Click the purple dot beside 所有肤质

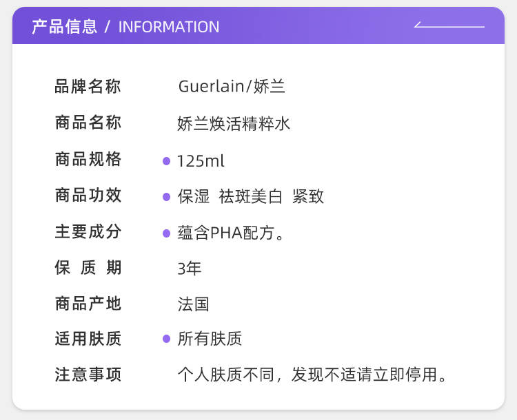(x=167, y=339)
